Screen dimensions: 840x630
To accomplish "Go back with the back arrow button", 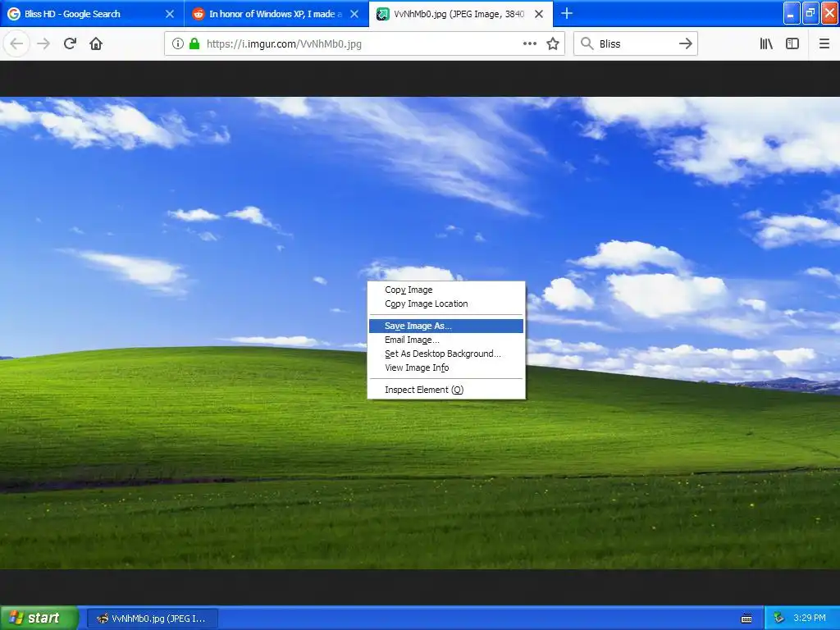I will coord(16,44).
